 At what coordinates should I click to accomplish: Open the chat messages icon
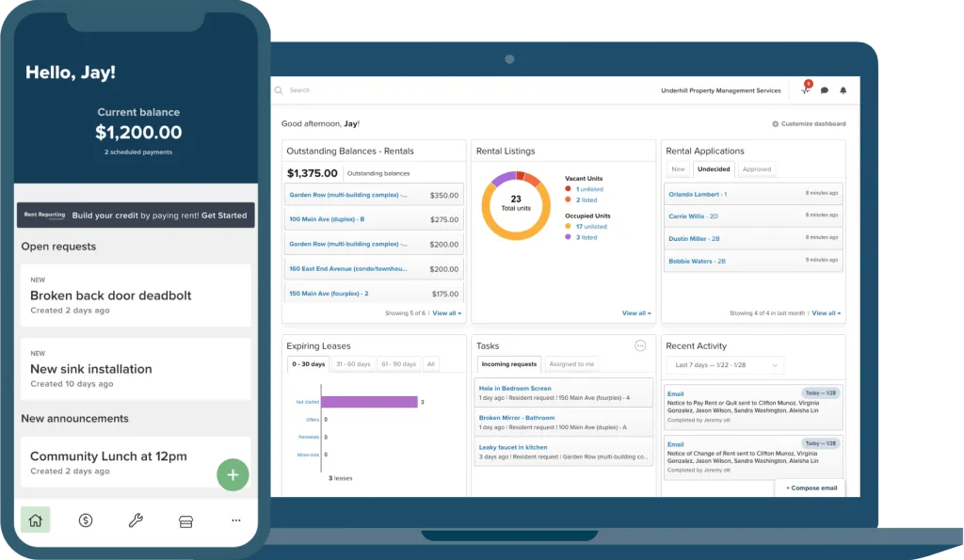coord(825,89)
